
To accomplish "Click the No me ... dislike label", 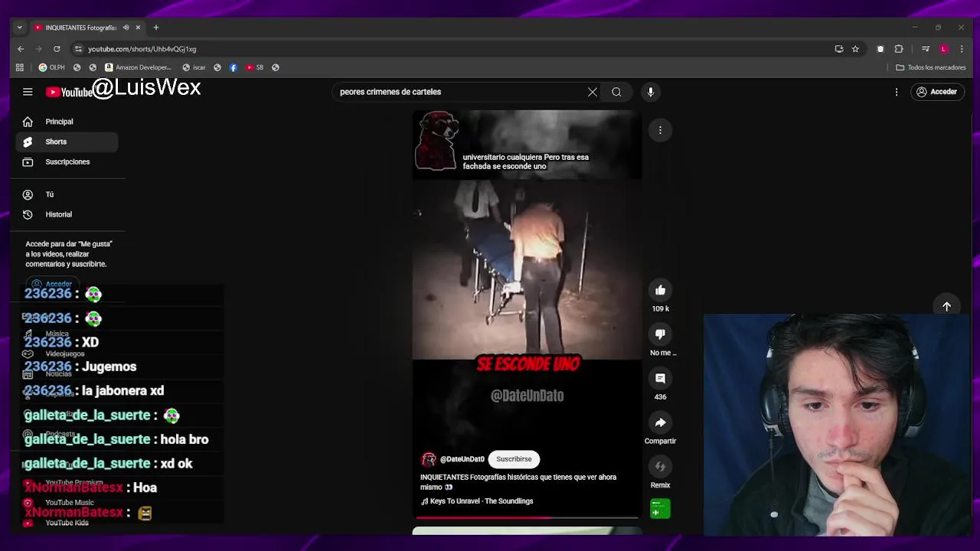I will [663, 353].
